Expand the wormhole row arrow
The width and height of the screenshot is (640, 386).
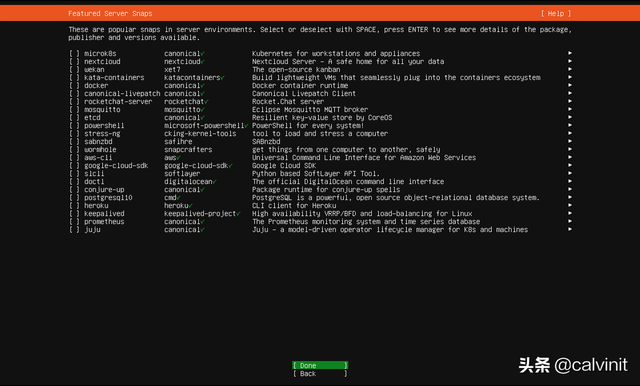(570, 149)
